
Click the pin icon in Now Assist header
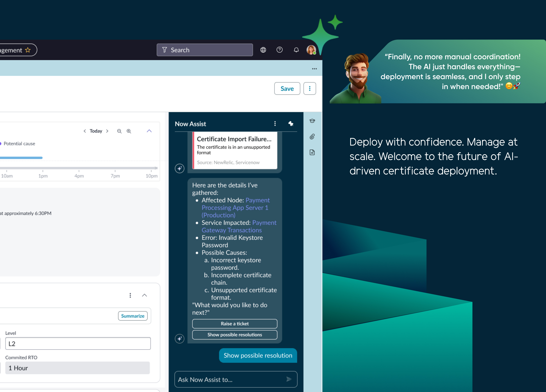click(291, 124)
